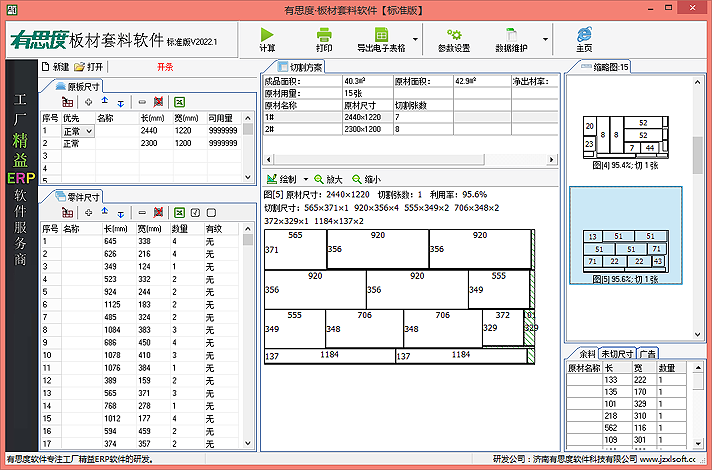Click the 372×329 piece in layout diagram
This screenshot has width=712, height=470.
[503, 327]
